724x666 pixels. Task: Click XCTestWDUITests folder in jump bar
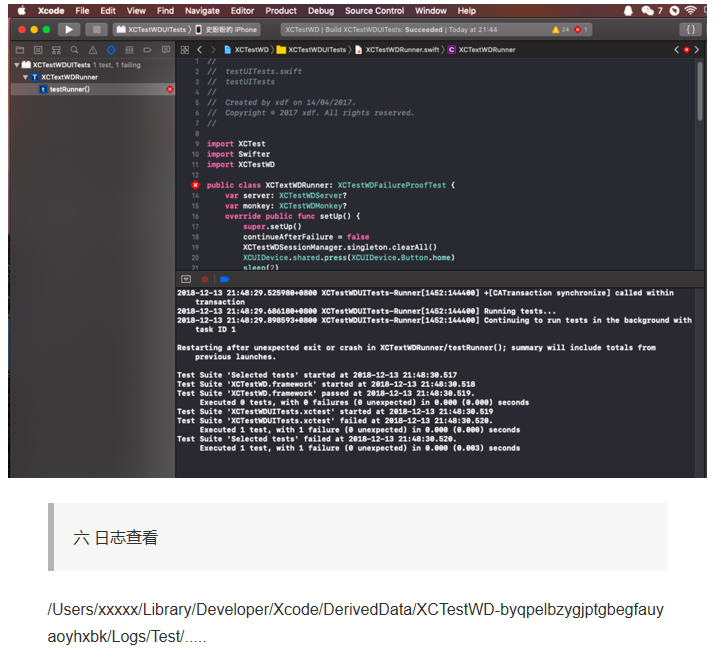click(311, 50)
